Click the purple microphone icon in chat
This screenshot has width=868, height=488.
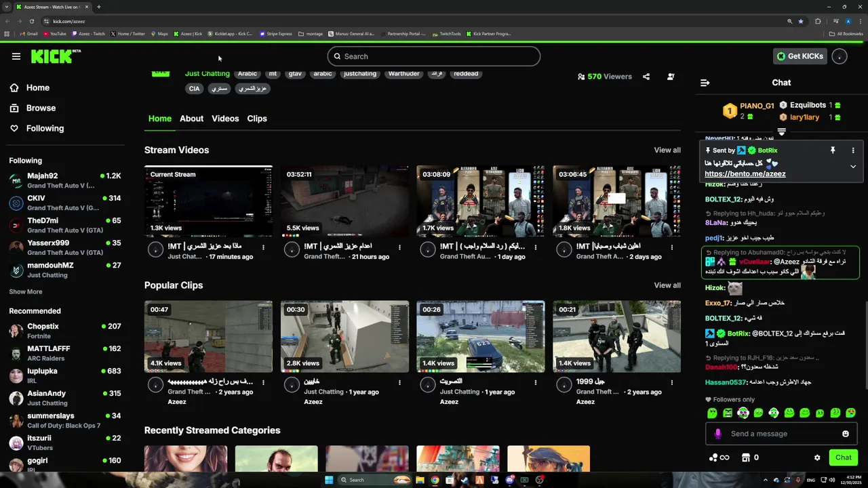coord(718,434)
